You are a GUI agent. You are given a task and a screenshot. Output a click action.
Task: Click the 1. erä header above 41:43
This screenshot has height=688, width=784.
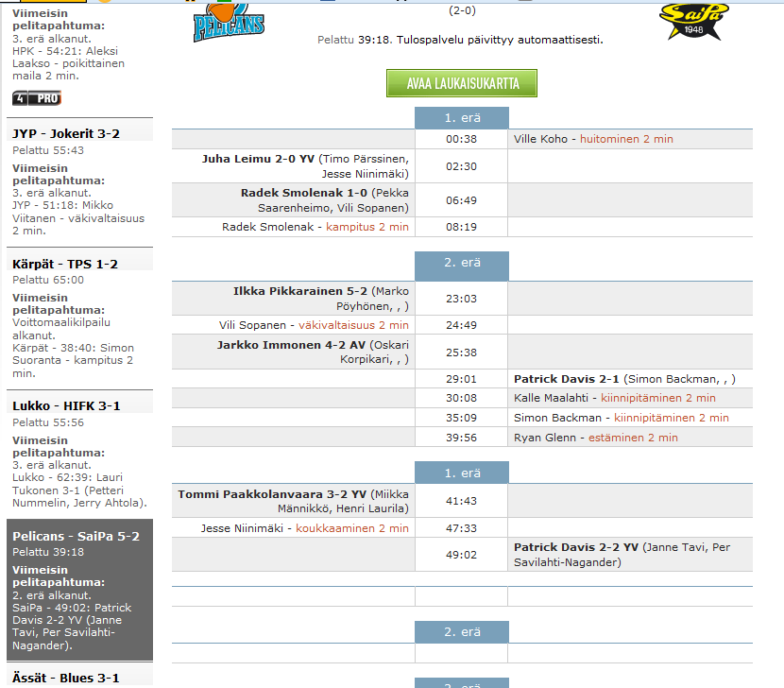[x=462, y=473]
